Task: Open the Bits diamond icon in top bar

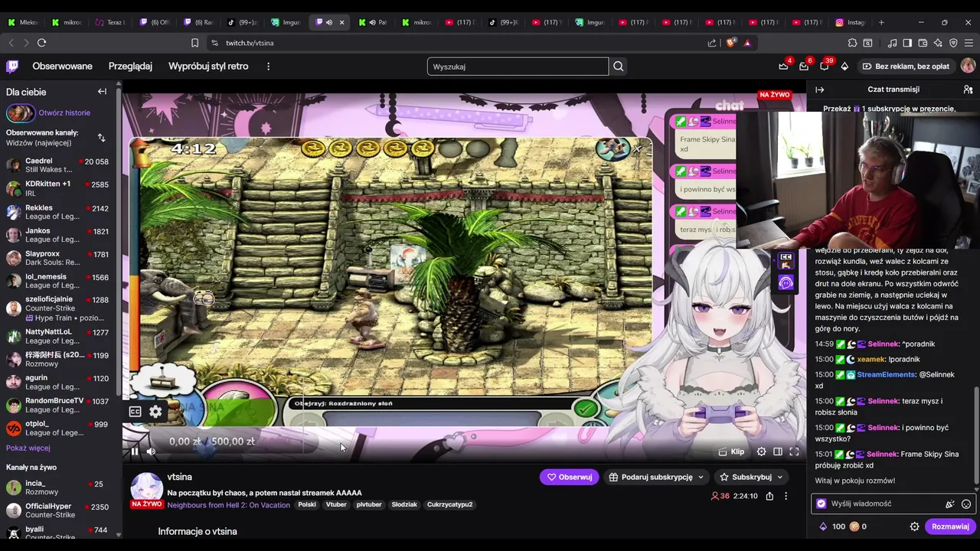Action: coord(844,67)
